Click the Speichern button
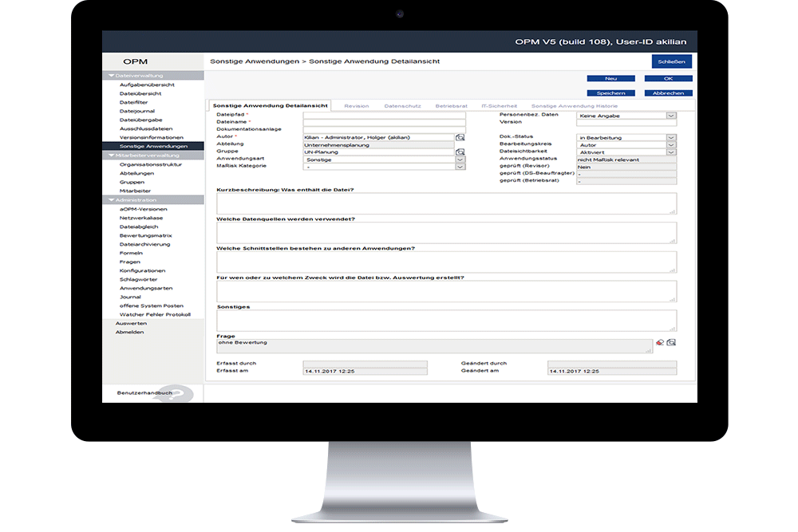 610,93
